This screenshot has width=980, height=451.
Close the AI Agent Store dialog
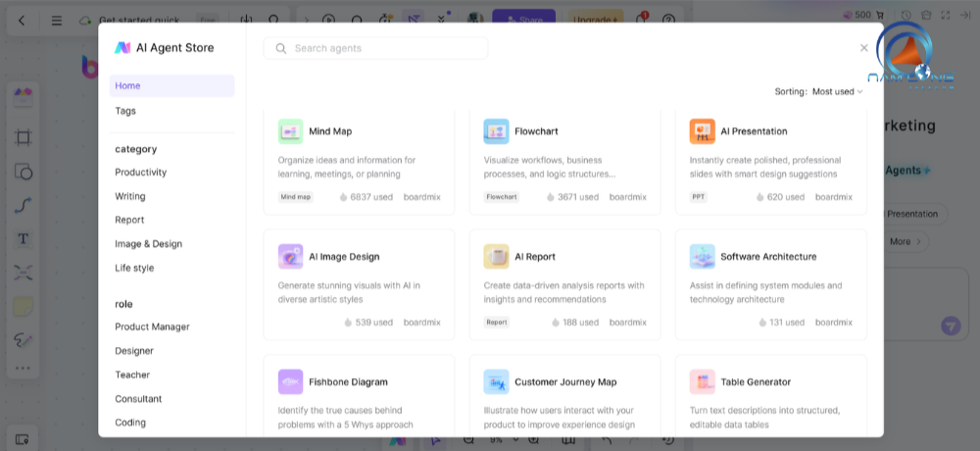[x=863, y=48]
